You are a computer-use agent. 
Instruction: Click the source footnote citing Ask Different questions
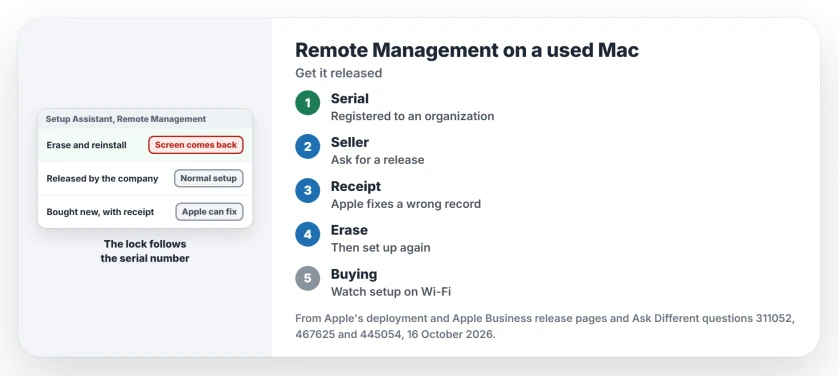point(545,326)
